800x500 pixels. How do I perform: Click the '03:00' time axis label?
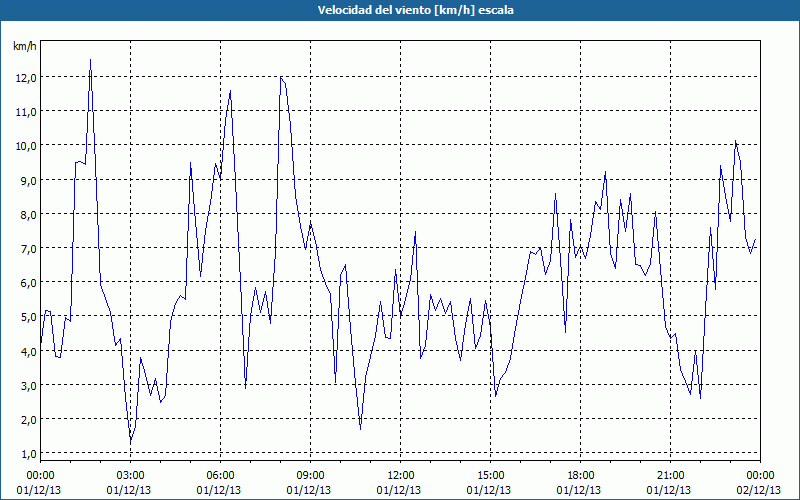(x=131, y=476)
